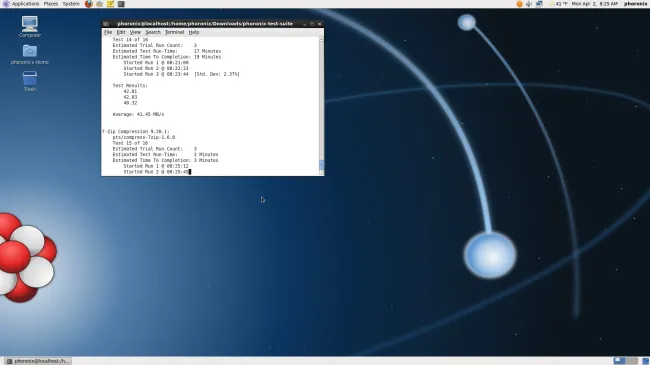650x365 pixels.
Task: Open the terminal View menu
Action: point(135,32)
